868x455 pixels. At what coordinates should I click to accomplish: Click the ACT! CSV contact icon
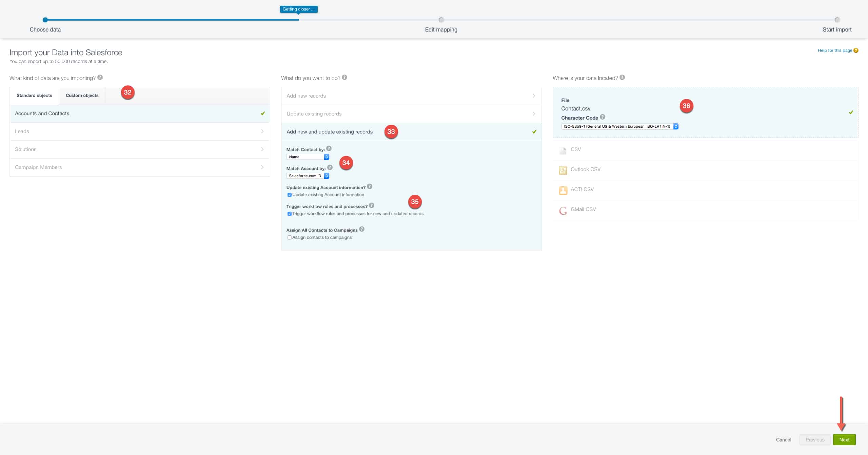tap(563, 190)
